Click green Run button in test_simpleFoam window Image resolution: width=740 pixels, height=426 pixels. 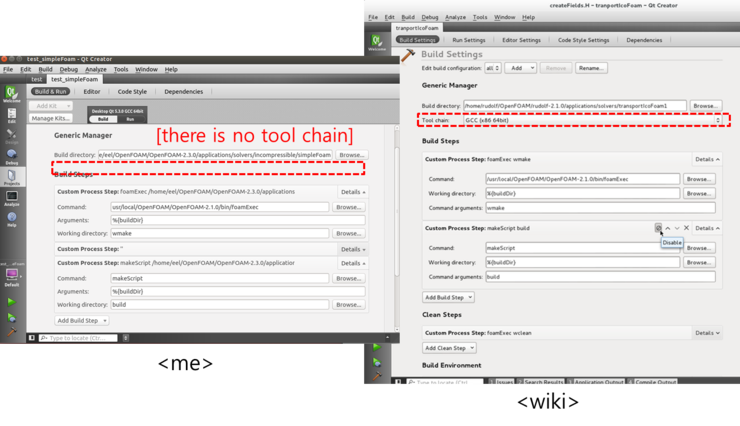click(x=11, y=301)
